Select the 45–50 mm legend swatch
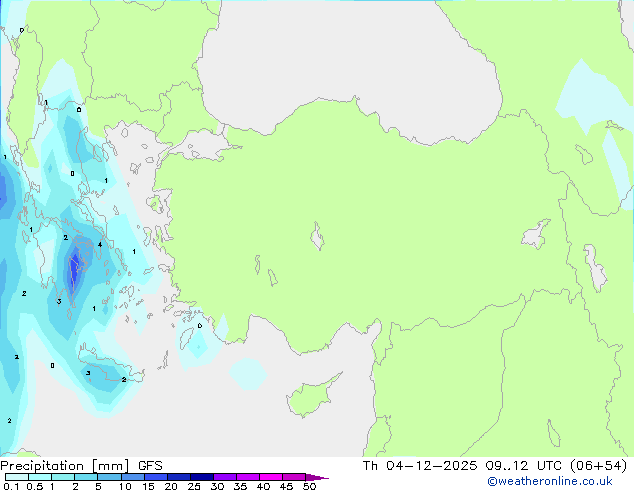Screen dimensions: 634x490 pyautogui.click(x=294, y=477)
